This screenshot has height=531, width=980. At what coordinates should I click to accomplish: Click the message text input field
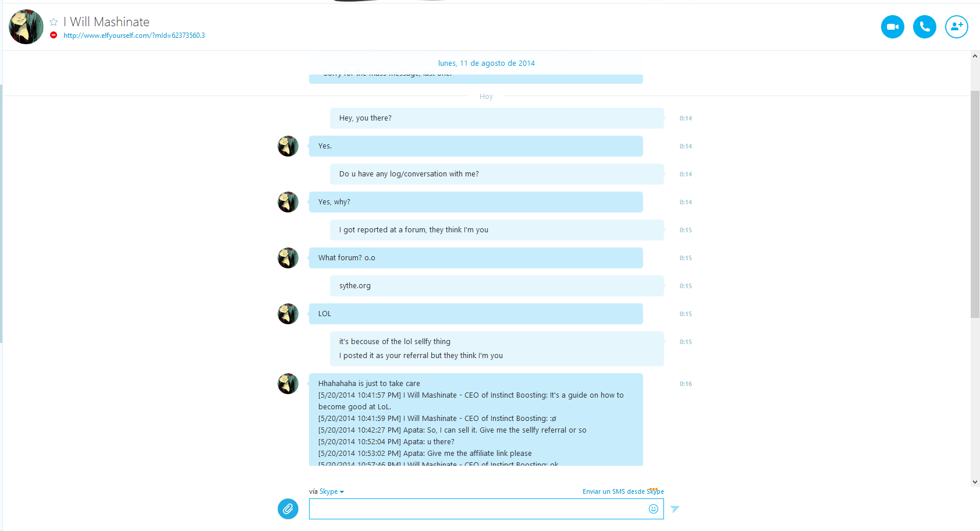(477, 509)
